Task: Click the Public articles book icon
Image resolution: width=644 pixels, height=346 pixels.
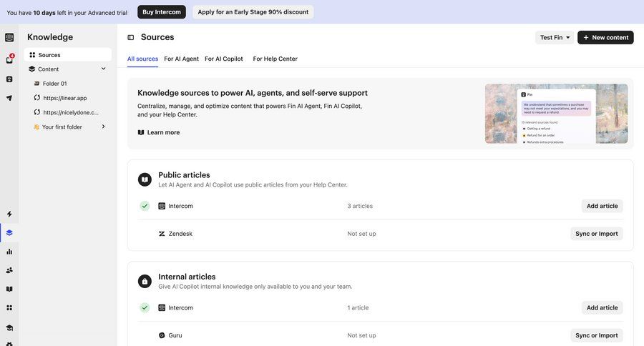Action: click(x=145, y=179)
